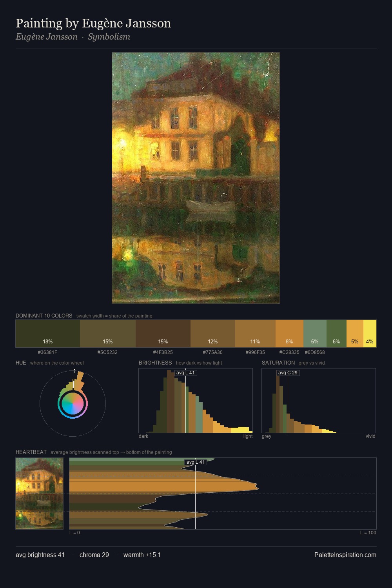Click the BRIGHTNESS section heading
Image resolution: width=392 pixels, height=588 pixels.
coord(155,363)
